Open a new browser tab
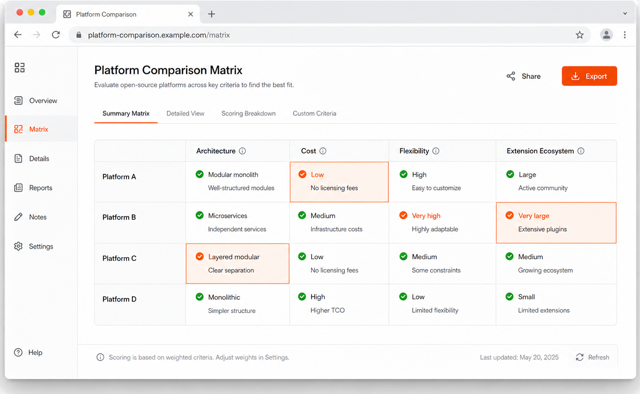The width and height of the screenshot is (640, 394). click(x=211, y=14)
